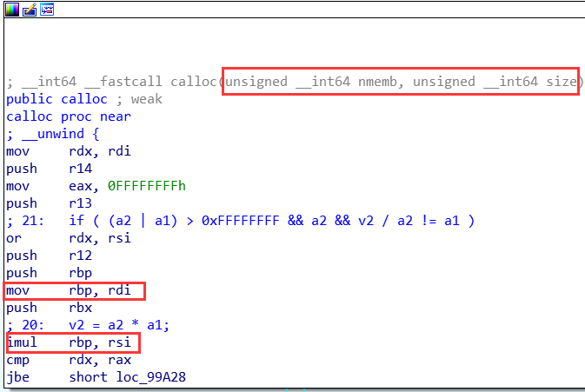Select 'push r12' instruction
585x392 pixels.
click(x=50, y=256)
